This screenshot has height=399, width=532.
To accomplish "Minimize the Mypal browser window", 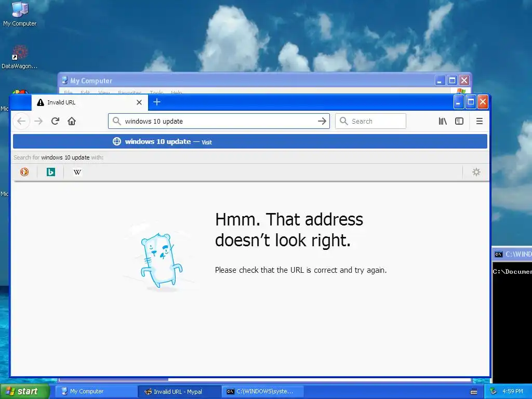I will 458,102.
